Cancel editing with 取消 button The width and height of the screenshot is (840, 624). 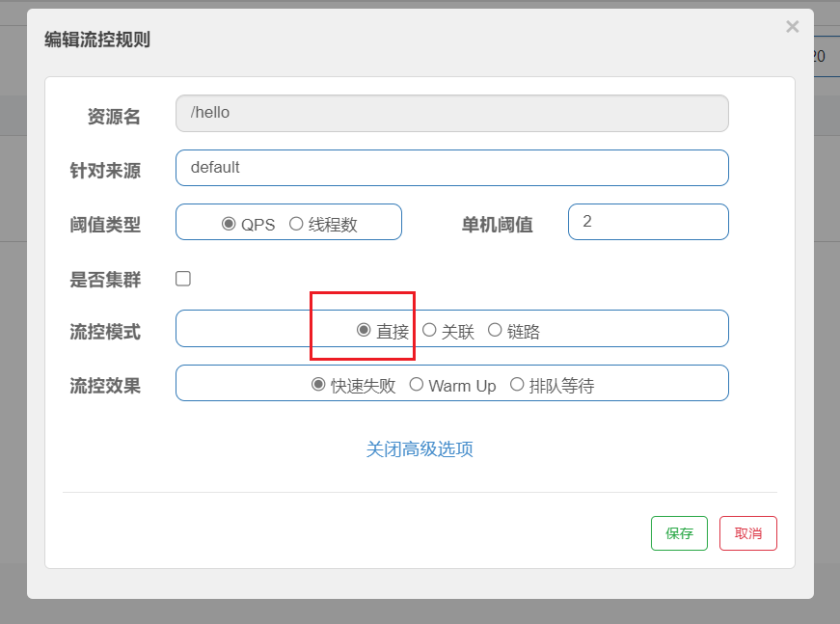click(x=747, y=533)
